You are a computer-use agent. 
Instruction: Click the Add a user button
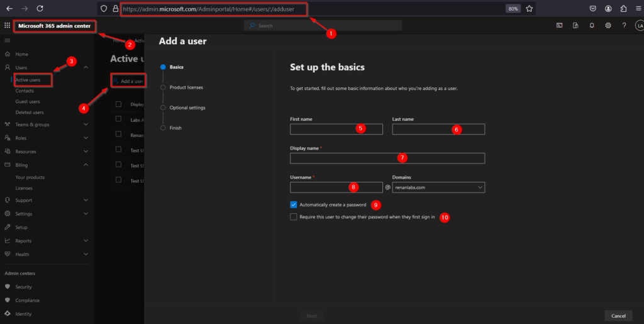click(128, 81)
